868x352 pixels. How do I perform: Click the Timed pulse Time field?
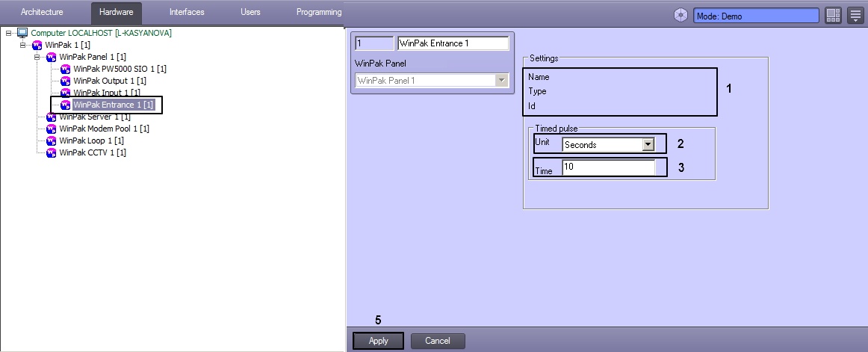pos(608,167)
